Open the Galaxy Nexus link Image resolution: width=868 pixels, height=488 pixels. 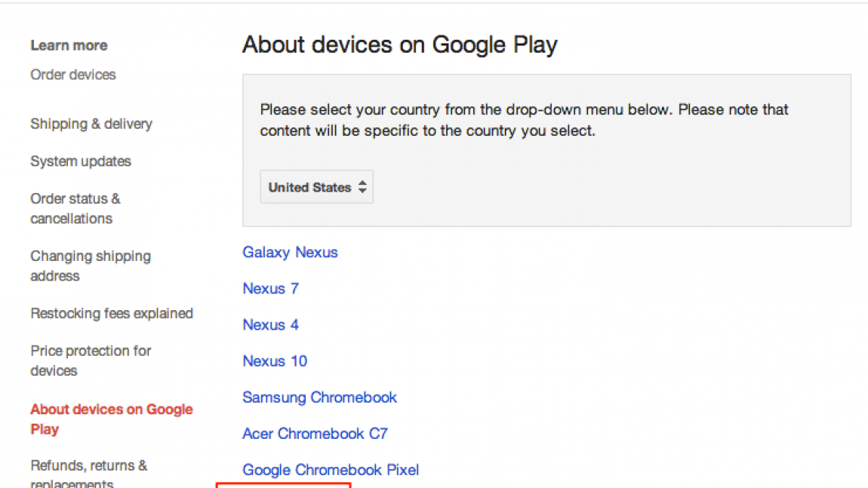[x=290, y=252]
